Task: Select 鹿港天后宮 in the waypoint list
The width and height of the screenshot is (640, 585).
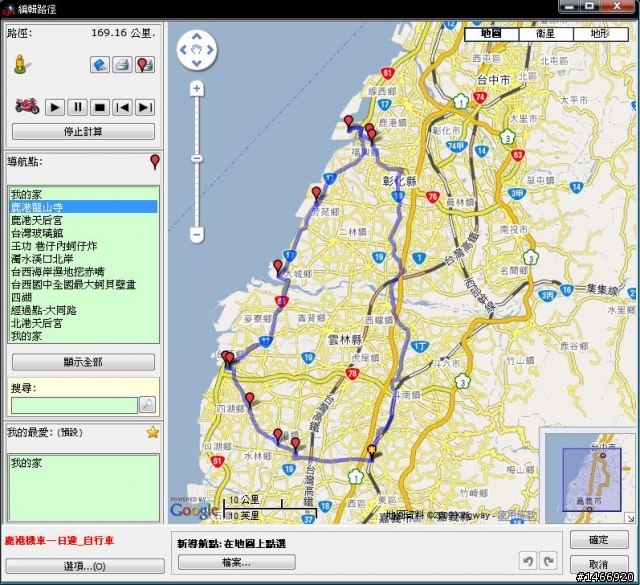Action: point(83,220)
